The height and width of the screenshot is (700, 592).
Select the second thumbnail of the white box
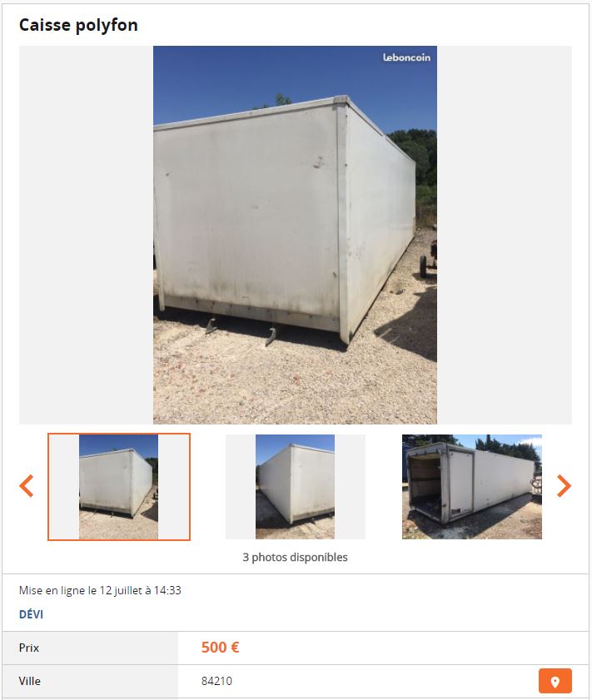click(x=295, y=487)
